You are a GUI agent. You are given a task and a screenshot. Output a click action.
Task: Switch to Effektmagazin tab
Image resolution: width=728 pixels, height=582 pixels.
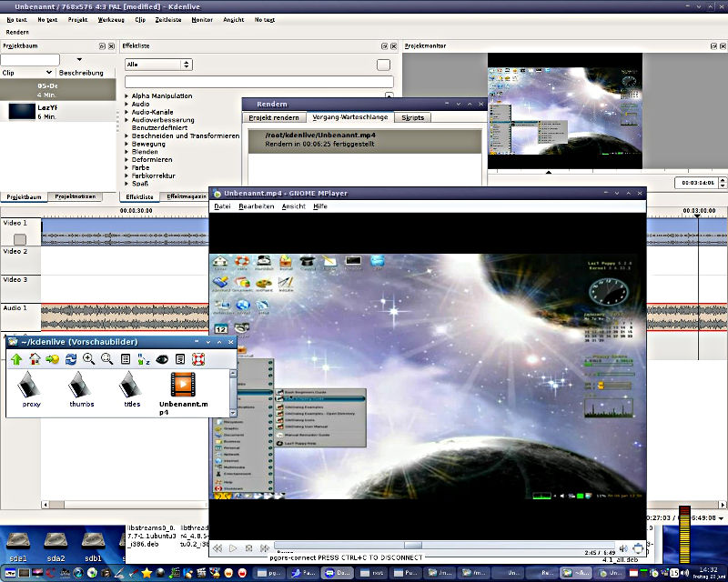(186, 196)
